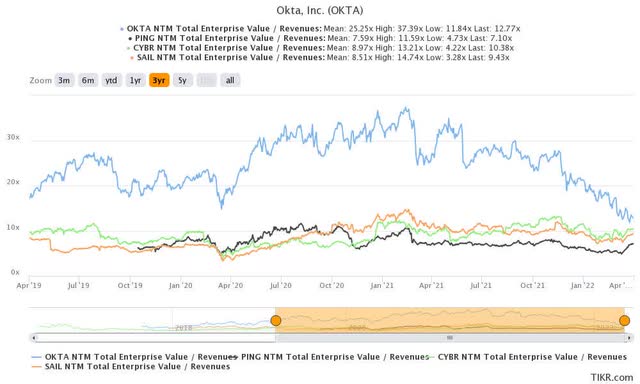This screenshot has height=384, width=640.
Task: Select the 6m zoom range button
Action: tap(88, 80)
